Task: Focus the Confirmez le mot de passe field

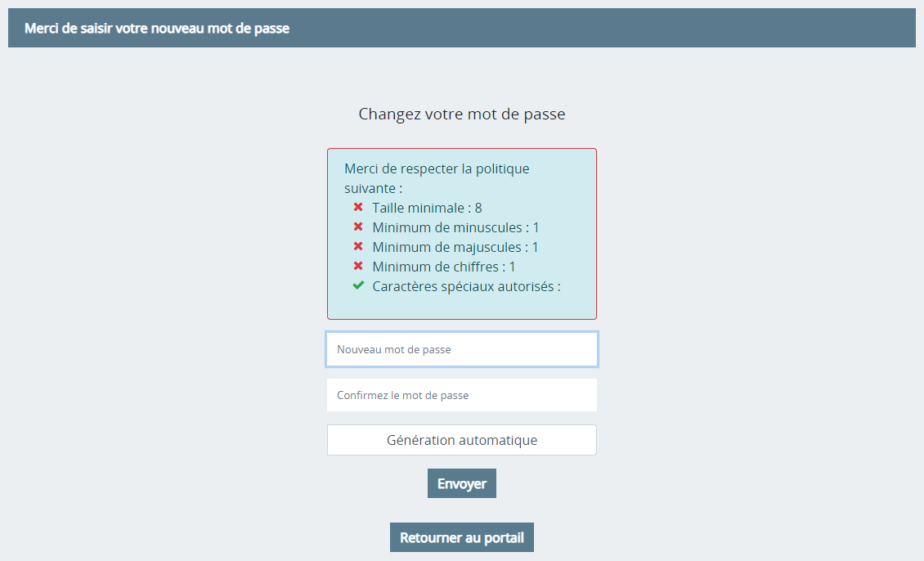Action: tap(462, 395)
